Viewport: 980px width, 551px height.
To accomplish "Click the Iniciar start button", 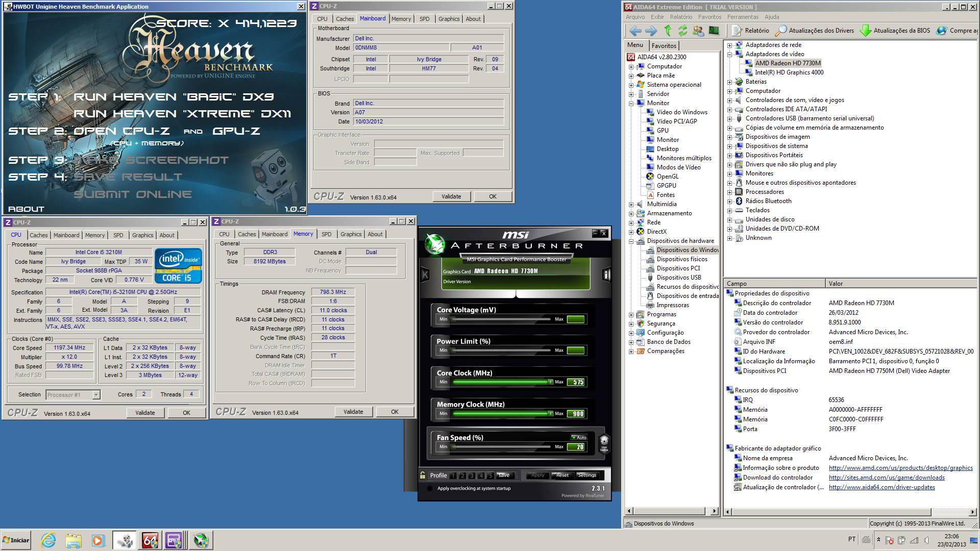I will pos(16,540).
